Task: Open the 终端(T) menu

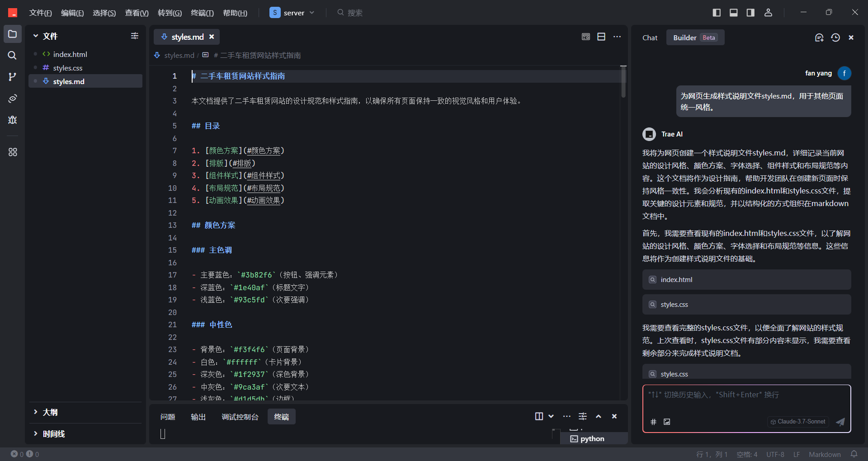Action: [202, 13]
